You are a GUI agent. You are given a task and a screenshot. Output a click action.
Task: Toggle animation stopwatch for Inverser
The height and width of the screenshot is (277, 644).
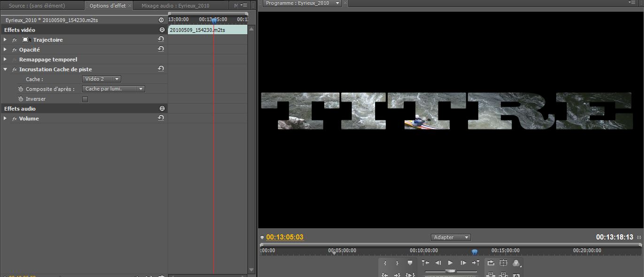(x=21, y=99)
